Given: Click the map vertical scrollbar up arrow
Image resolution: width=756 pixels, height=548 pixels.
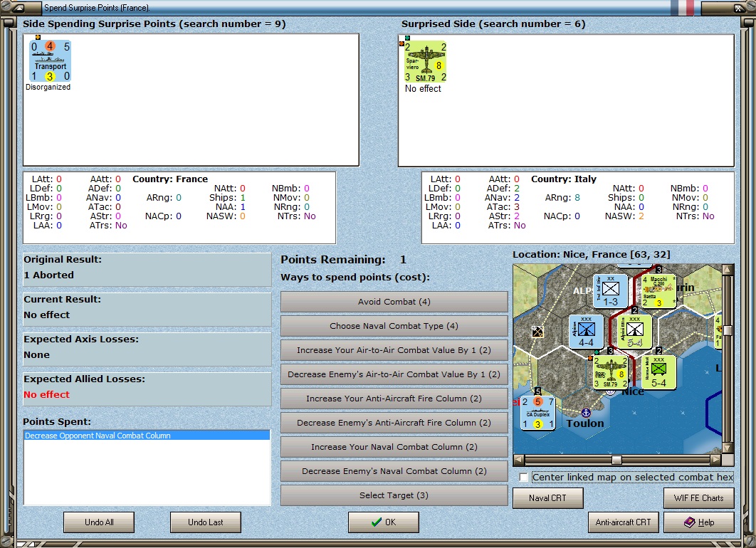Looking at the screenshot, I should point(728,269).
